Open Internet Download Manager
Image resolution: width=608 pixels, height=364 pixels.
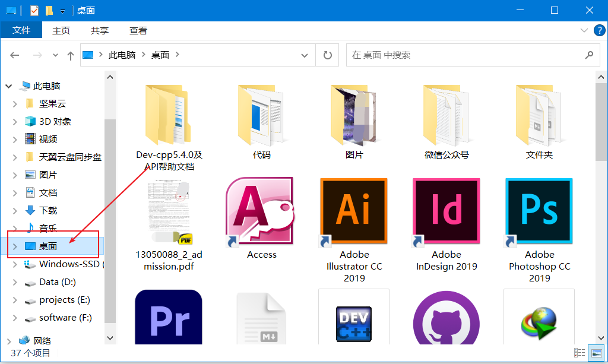coord(539,321)
